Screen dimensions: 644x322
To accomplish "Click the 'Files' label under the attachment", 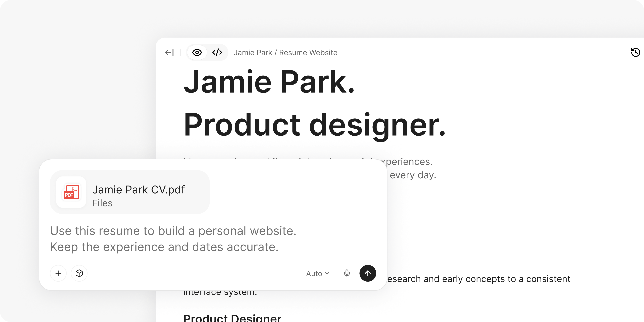I will click(x=103, y=203).
